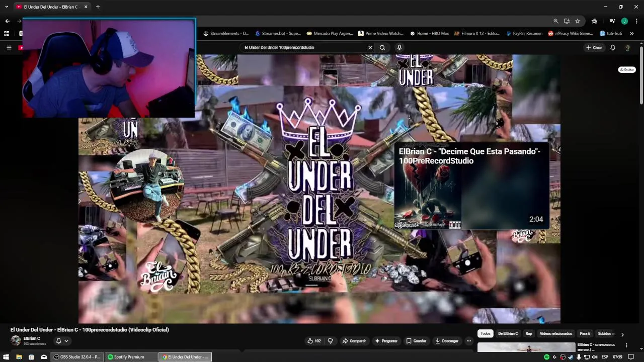Open the Chrome three-dot menu
Image resolution: width=644 pixels, height=362 pixels.
tap(636, 21)
